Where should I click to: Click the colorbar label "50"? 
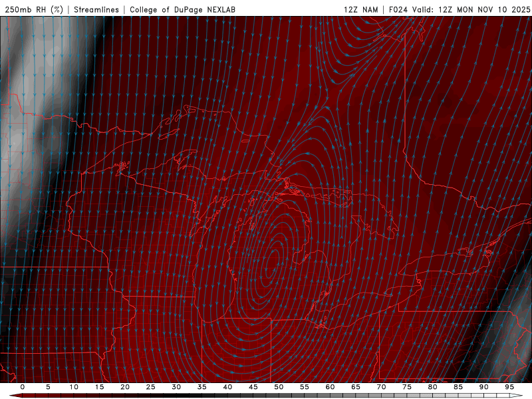pos(279,387)
